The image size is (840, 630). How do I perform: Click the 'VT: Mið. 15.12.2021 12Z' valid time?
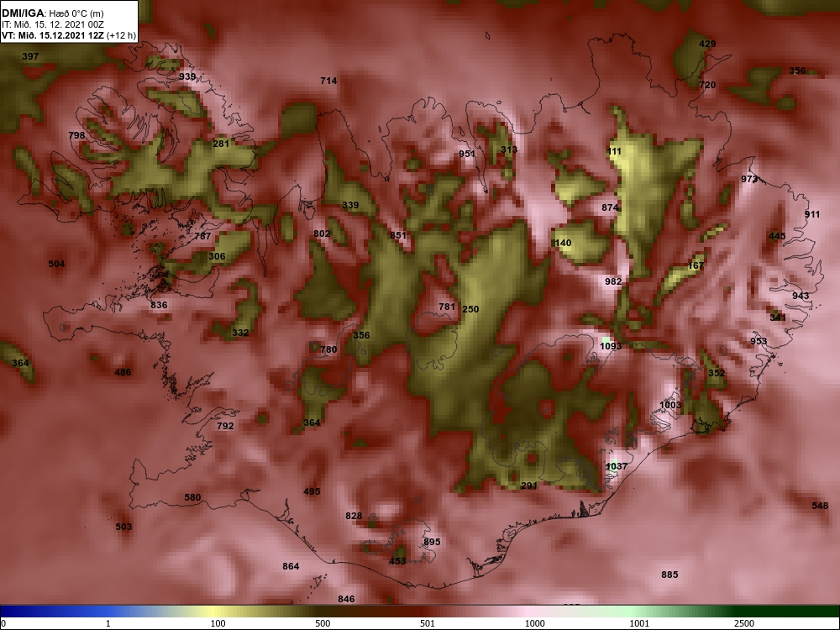click(x=54, y=36)
